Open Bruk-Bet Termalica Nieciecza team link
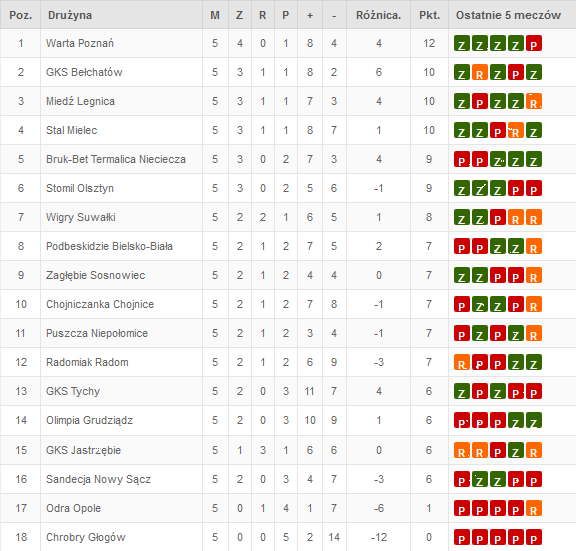The width and height of the screenshot is (576, 551). (x=116, y=159)
